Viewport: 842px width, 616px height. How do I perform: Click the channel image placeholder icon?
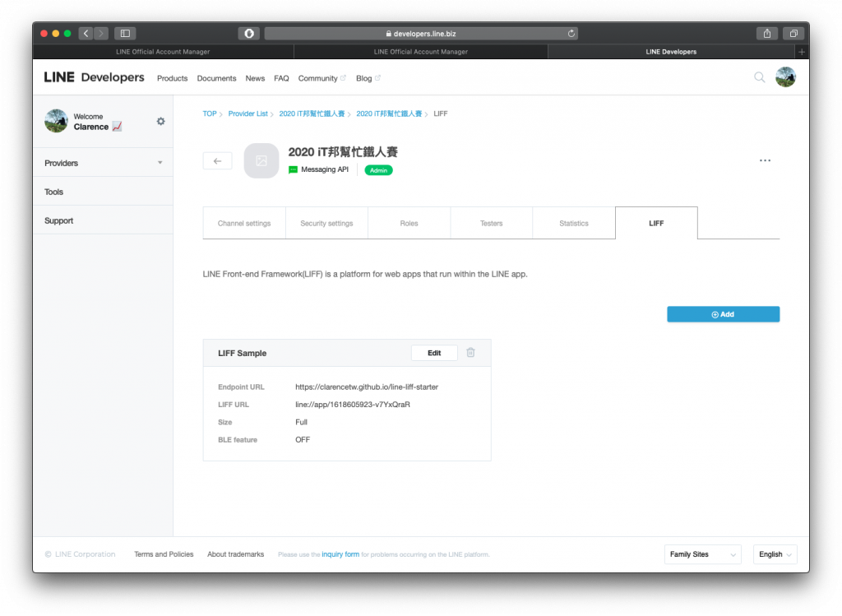(x=261, y=160)
